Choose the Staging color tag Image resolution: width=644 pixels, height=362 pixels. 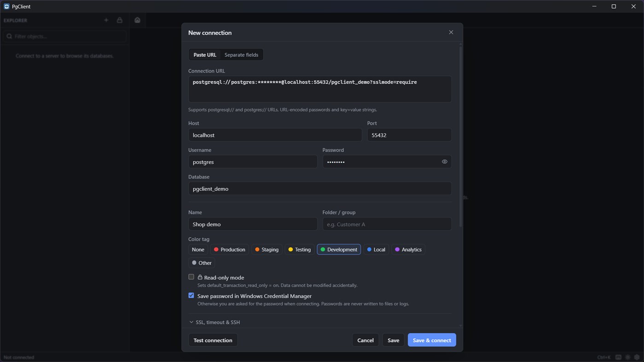pyautogui.click(x=267, y=250)
